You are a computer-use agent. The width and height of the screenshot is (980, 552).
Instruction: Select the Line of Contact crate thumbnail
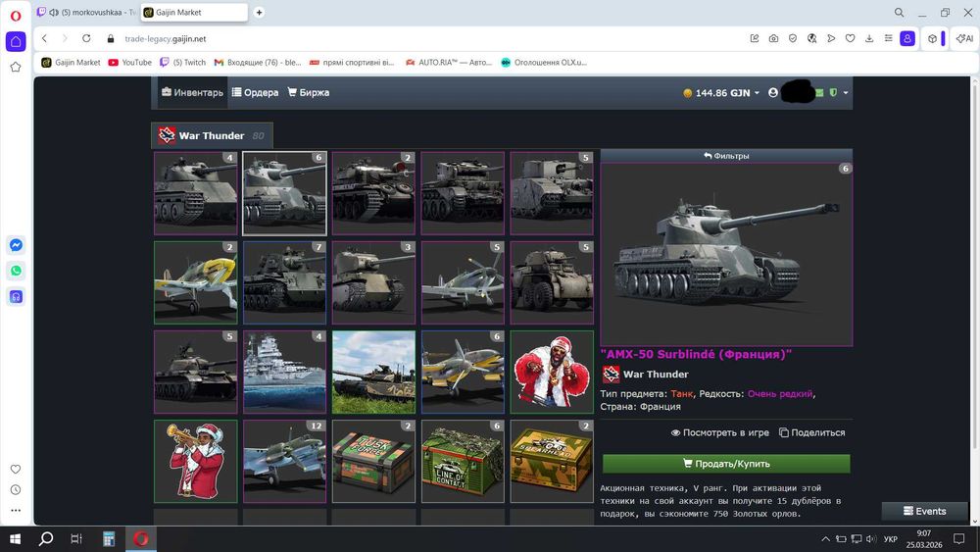[463, 462]
